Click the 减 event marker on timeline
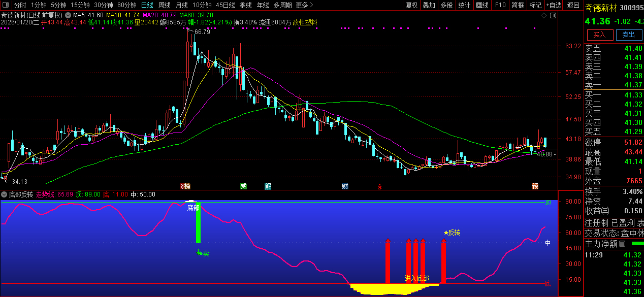Screen dimensions: 644x297 pyautogui.click(x=244, y=186)
